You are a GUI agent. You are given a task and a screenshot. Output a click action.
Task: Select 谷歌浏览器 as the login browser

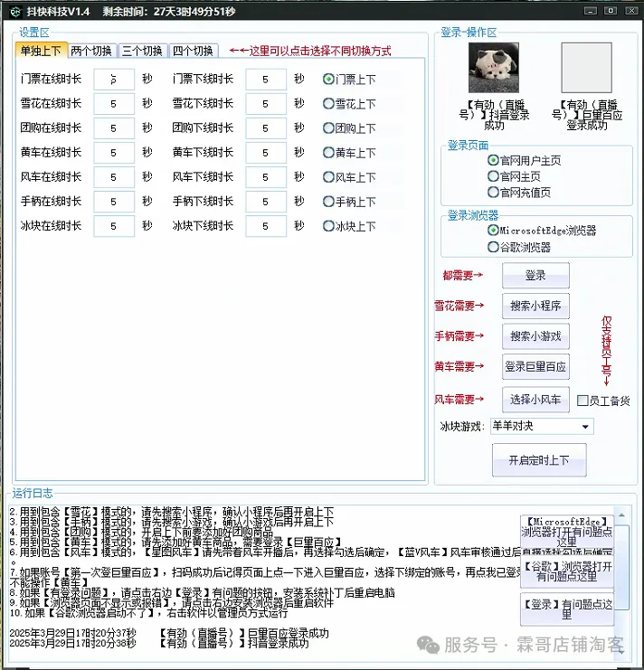point(493,247)
